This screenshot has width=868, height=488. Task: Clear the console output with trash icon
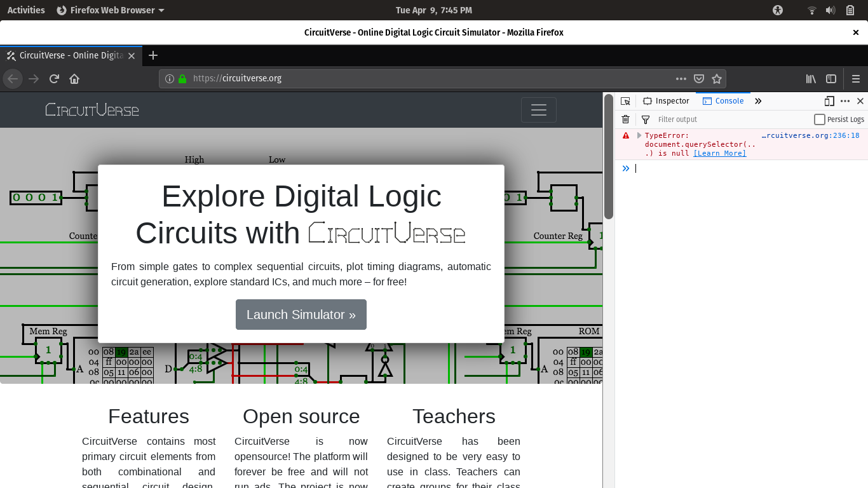[625, 119]
